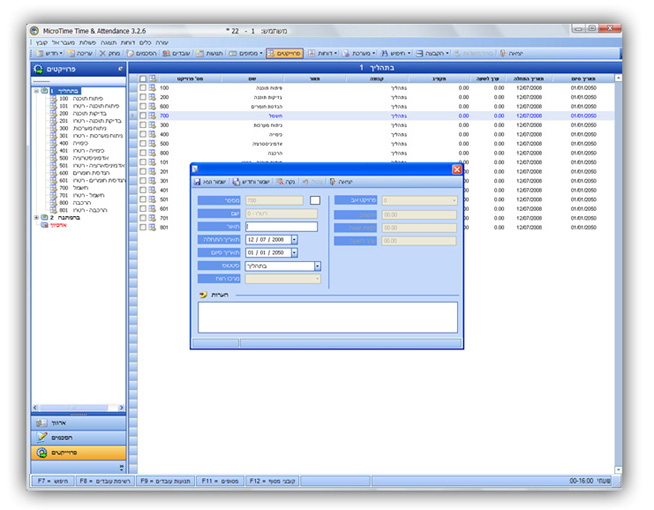This screenshot has width=654, height=510.
Task: Toggle the select-all checkbox in the grid header
Action: 143,78
